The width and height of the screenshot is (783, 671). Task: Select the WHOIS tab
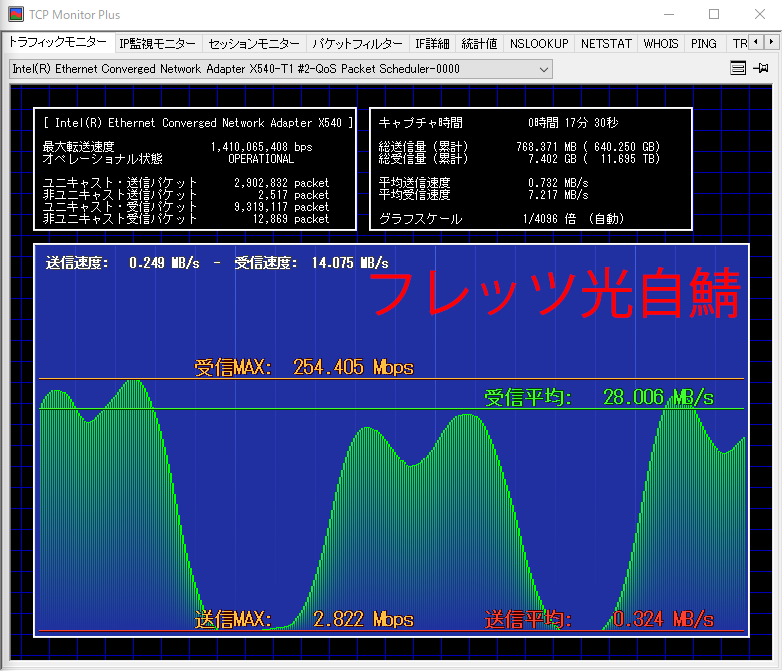(x=660, y=44)
